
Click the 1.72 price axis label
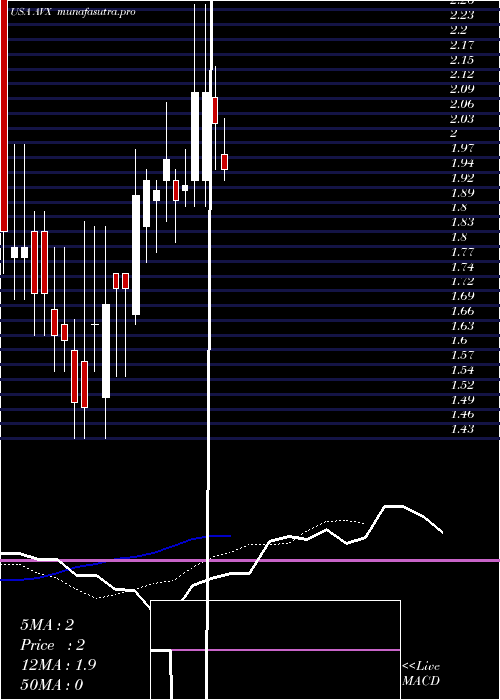(x=462, y=281)
